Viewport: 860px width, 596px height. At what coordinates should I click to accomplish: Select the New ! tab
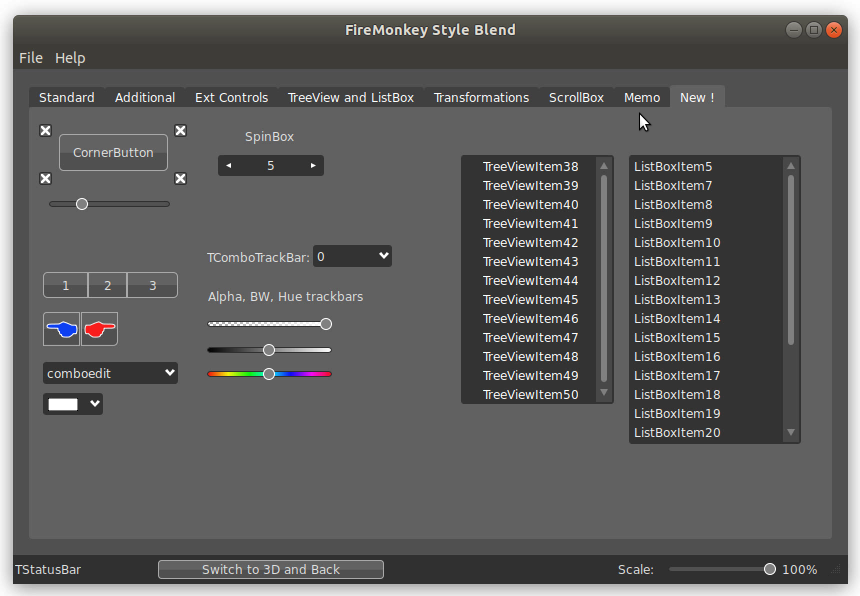point(697,98)
